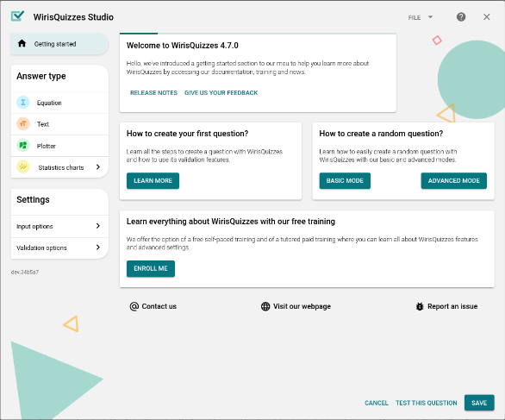Image resolution: width=505 pixels, height=420 pixels.
Task: Click the WirisQuizzes checkmark logo
Action: pyautogui.click(x=17, y=16)
